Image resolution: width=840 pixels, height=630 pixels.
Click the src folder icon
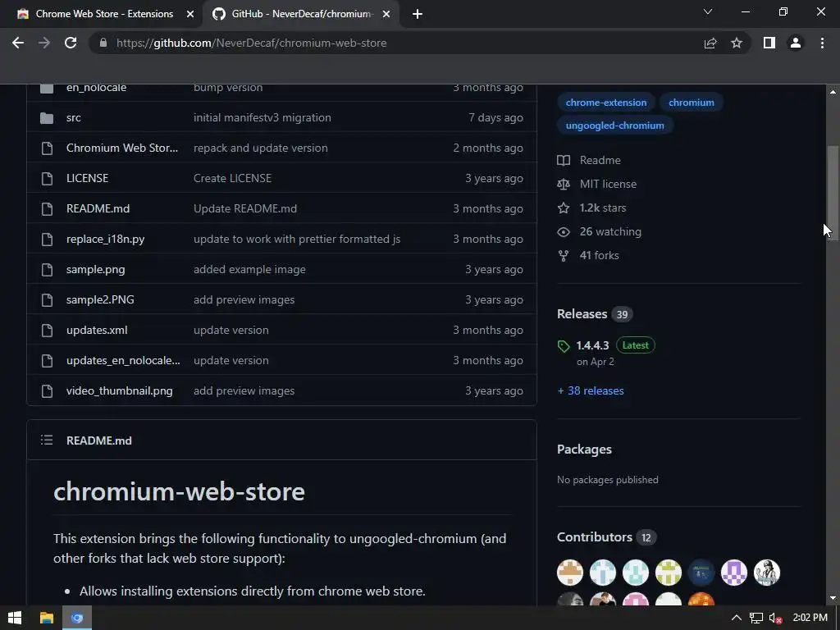(x=47, y=118)
